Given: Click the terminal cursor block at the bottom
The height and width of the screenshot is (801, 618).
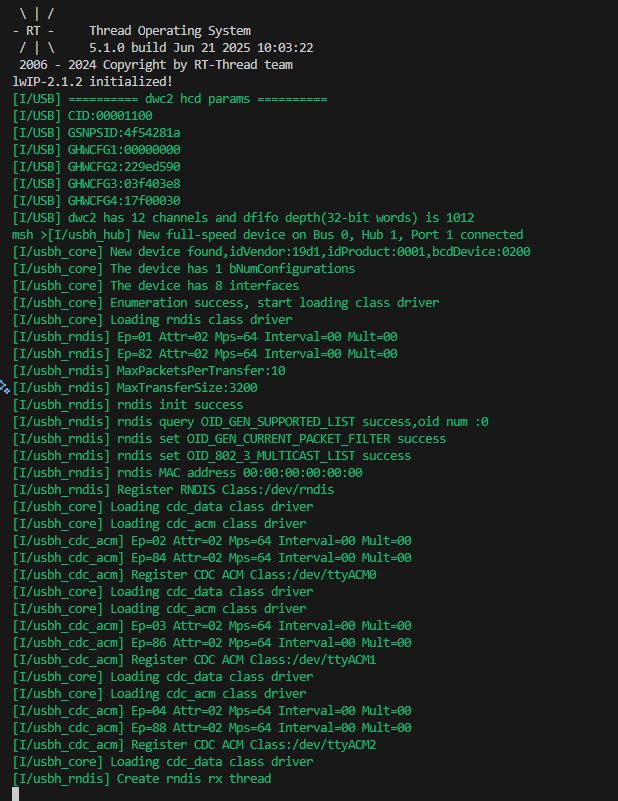Looking at the screenshot, I should click(16, 794).
